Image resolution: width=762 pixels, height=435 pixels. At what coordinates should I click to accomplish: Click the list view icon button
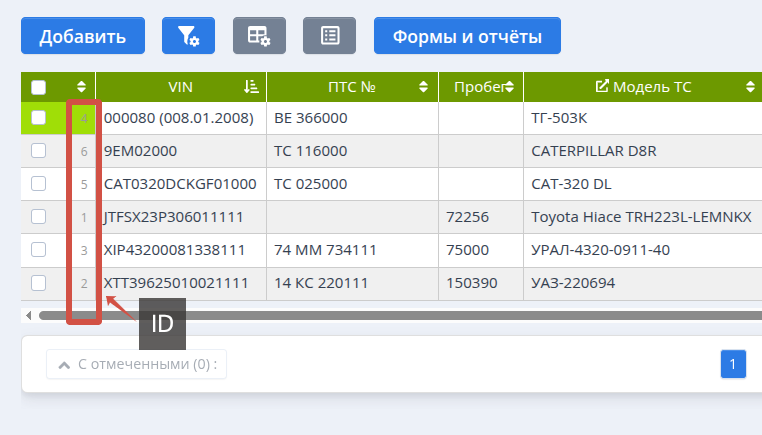[330, 37]
